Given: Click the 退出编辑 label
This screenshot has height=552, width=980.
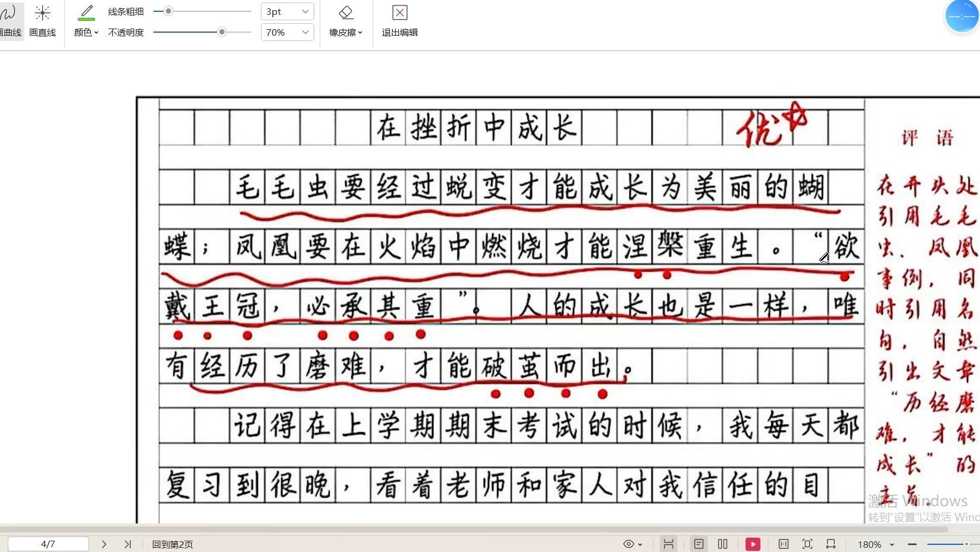Looking at the screenshot, I should [x=400, y=33].
